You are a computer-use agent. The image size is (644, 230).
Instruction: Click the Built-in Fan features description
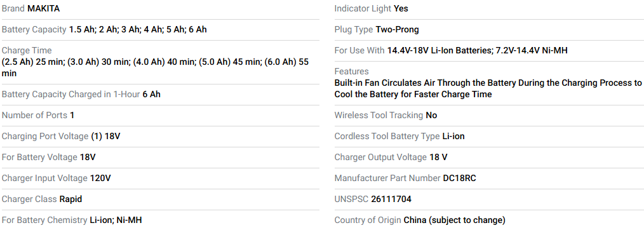tap(488, 89)
